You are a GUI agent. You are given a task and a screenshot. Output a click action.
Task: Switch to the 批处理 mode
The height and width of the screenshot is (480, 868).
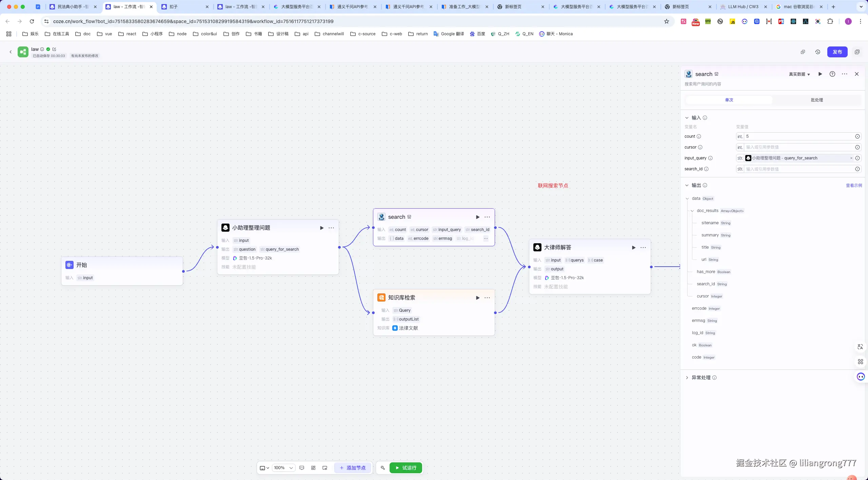point(816,100)
